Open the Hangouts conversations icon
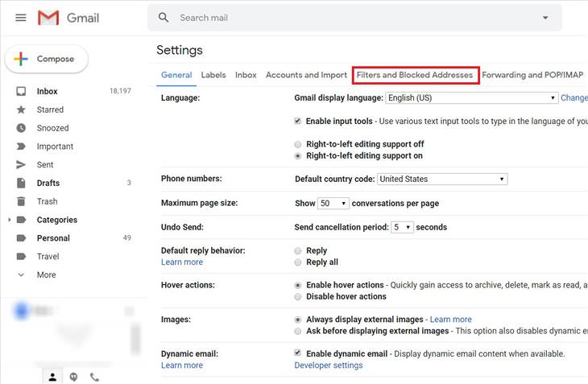The height and width of the screenshot is (384, 588). pyautogui.click(x=73, y=377)
